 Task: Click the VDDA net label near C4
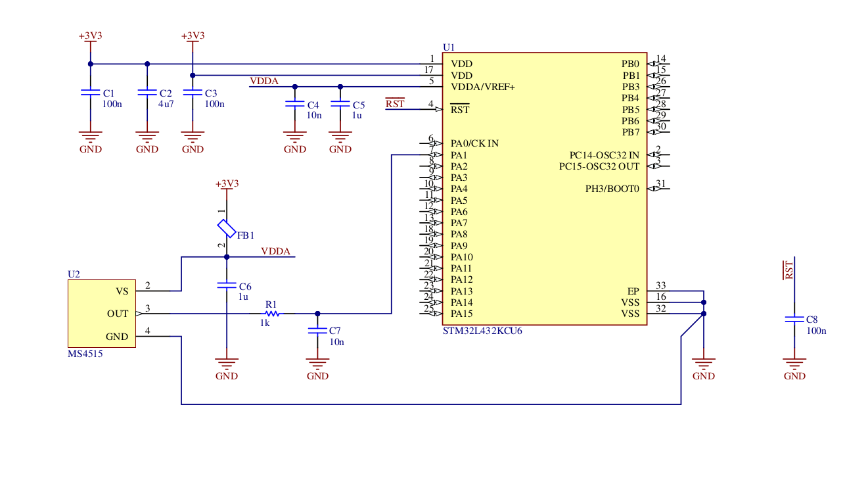click(x=263, y=81)
